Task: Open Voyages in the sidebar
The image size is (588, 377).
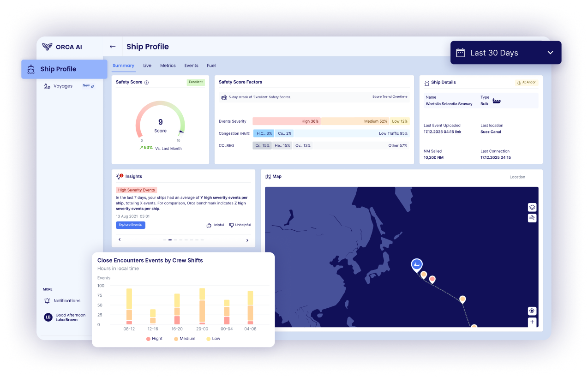Action: tap(63, 86)
